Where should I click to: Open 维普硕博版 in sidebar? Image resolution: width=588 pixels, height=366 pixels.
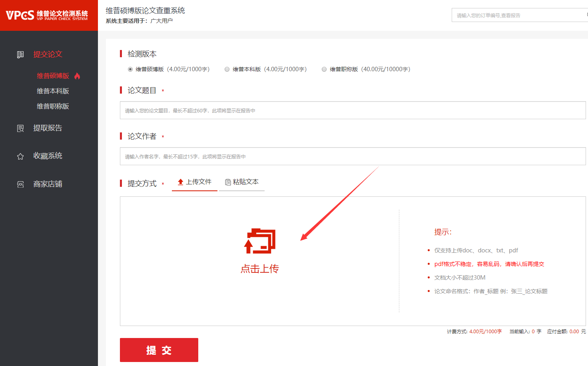click(x=53, y=76)
